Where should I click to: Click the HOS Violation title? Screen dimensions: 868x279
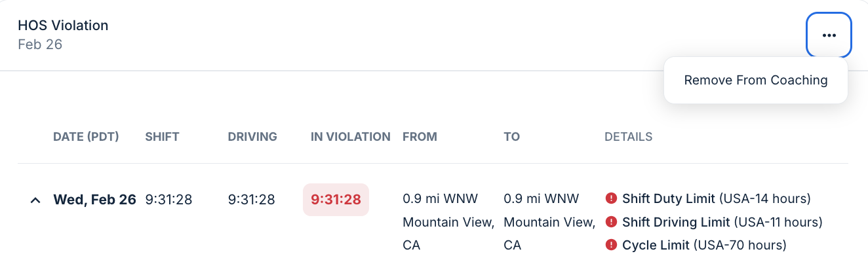pos(63,26)
